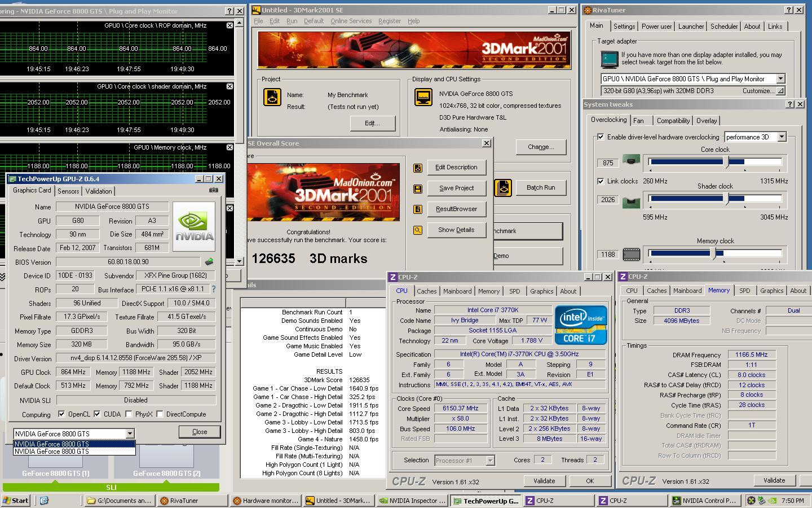Click RivaTuner target adapter monitor icon
Screen dimensions: 812x508
610,59
